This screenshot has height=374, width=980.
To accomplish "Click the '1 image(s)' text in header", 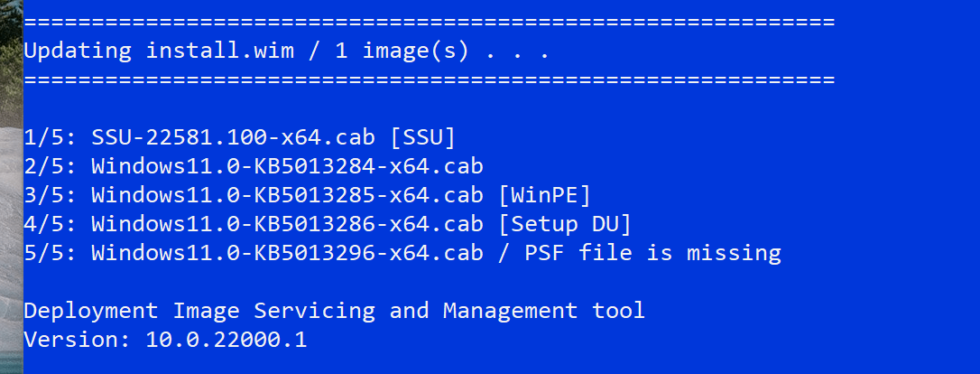I will click(402, 51).
